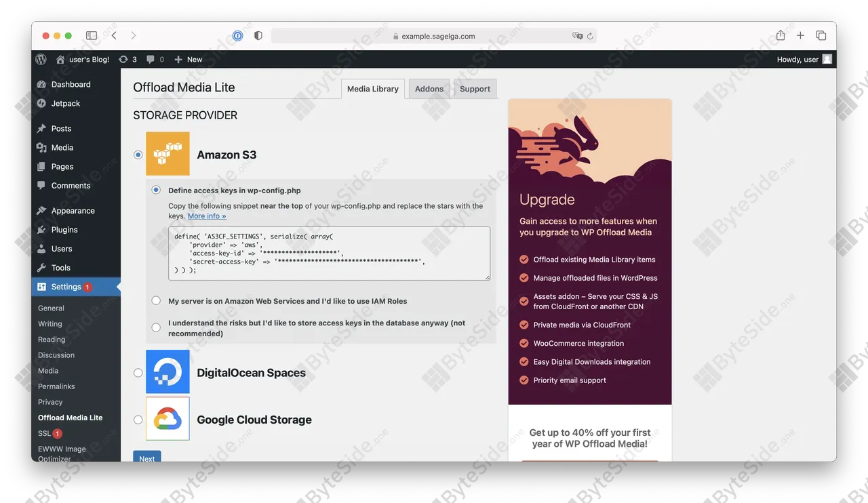Open Permalinks settings submenu
868x503 pixels.
tap(56, 386)
